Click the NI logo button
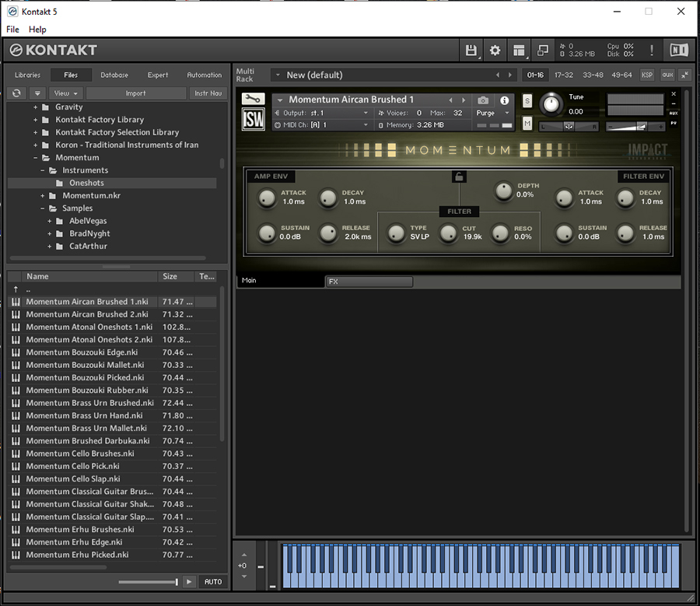The height and width of the screenshot is (606, 700). coord(679,50)
